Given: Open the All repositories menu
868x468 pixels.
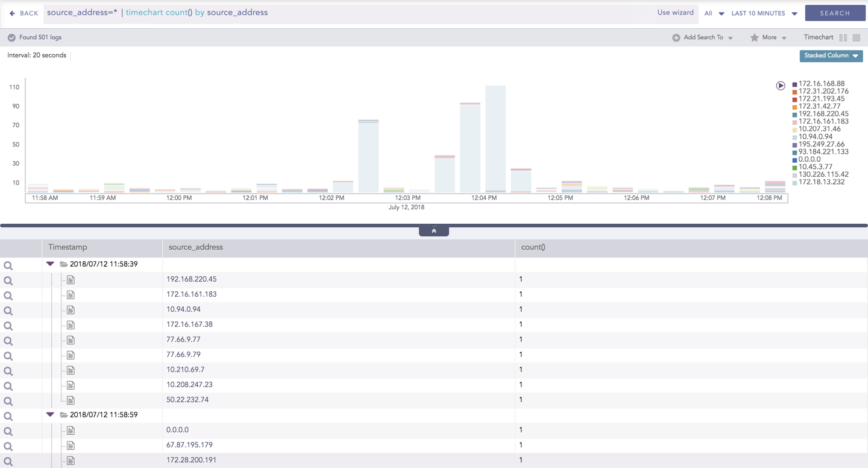Looking at the screenshot, I should point(714,13).
